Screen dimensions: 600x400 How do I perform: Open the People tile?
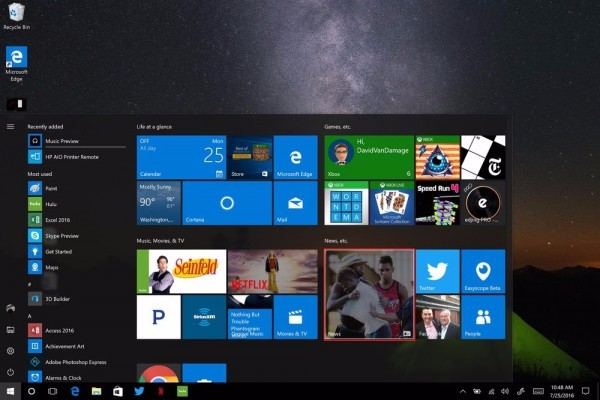tap(483, 317)
